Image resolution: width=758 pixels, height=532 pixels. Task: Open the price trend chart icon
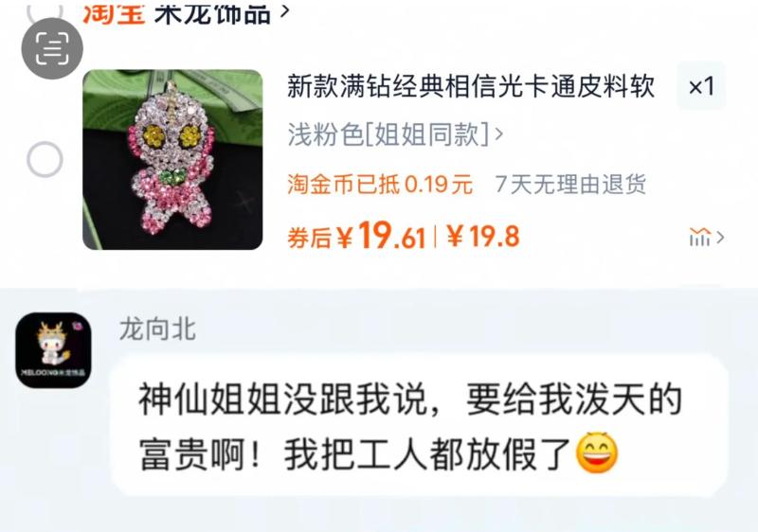tap(700, 237)
